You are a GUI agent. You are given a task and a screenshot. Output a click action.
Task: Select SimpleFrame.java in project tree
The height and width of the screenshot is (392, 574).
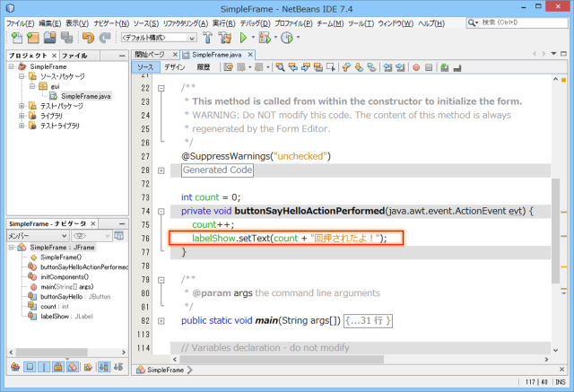point(86,96)
